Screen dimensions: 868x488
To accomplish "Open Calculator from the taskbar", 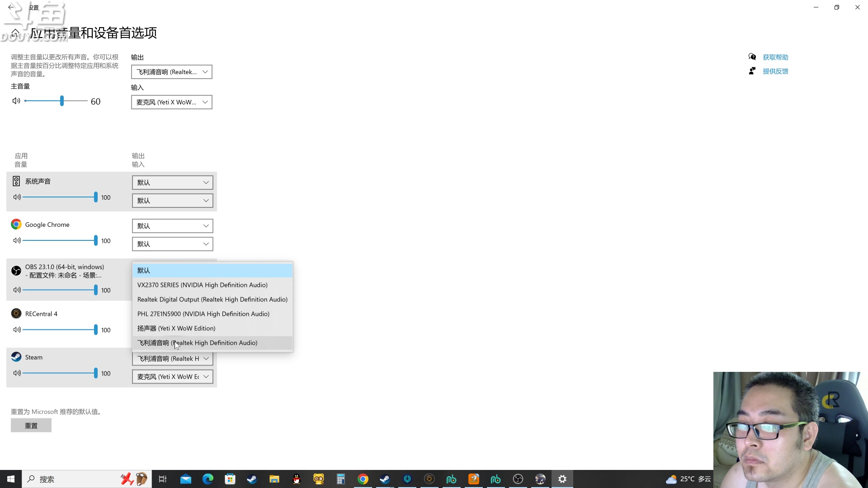I will (341, 479).
